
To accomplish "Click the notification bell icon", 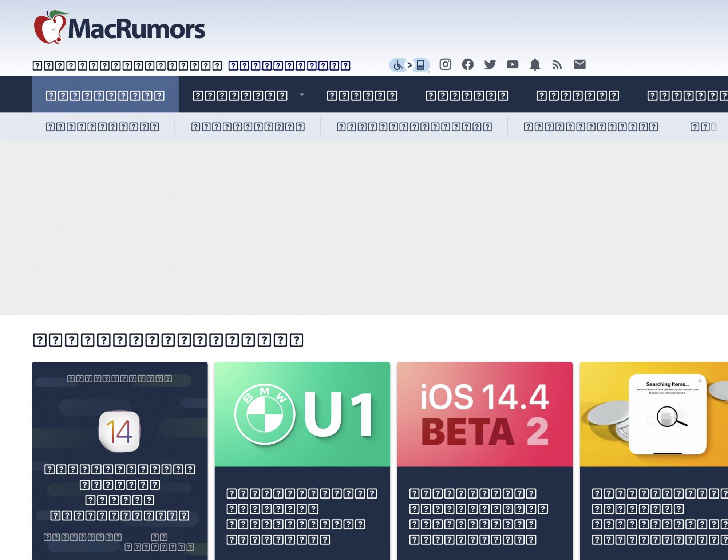I will [x=535, y=65].
